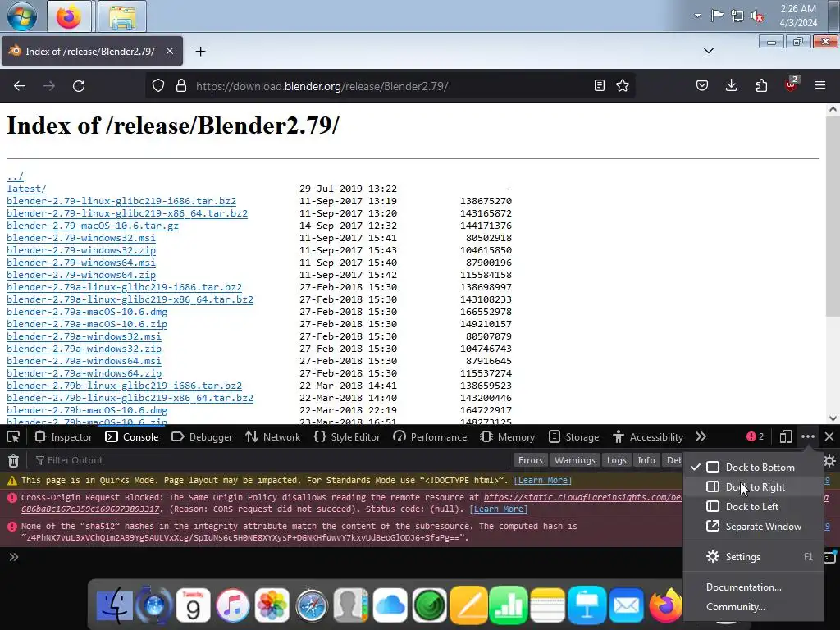Image resolution: width=840 pixels, height=630 pixels.
Task: Expand the console multi-line editor chevrons
Action: coord(13,557)
